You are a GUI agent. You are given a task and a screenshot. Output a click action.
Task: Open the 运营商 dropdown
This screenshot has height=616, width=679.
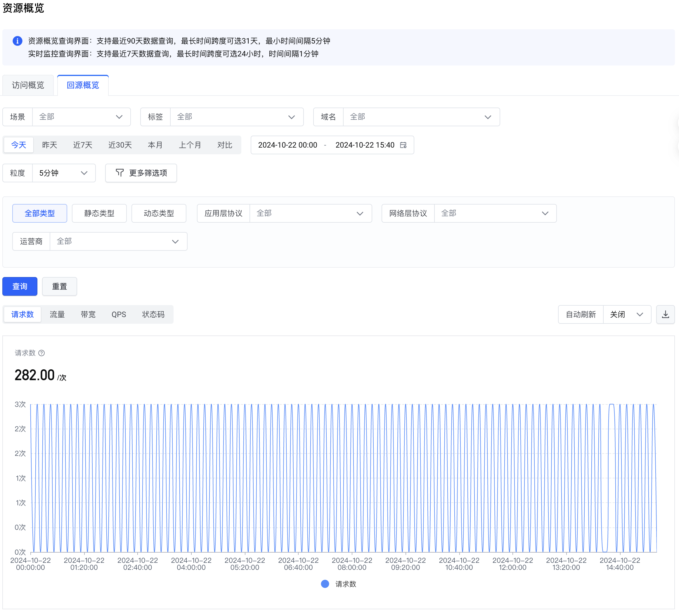100,241
